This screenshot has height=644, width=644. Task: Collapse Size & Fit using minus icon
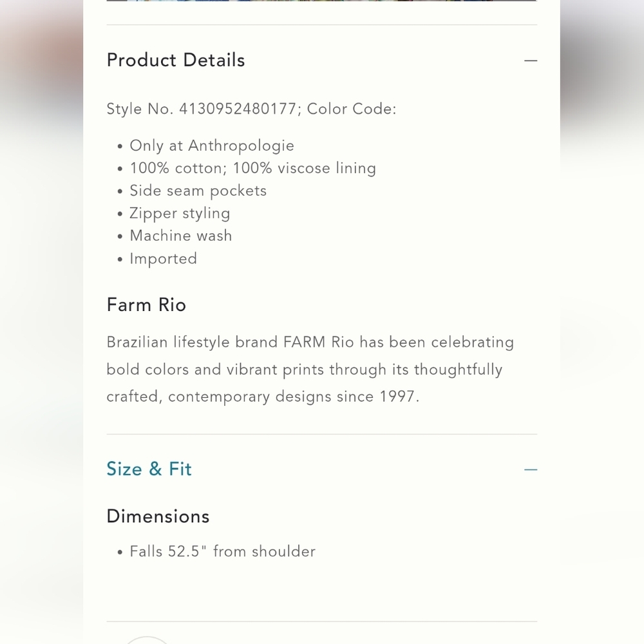click(530, 469)
